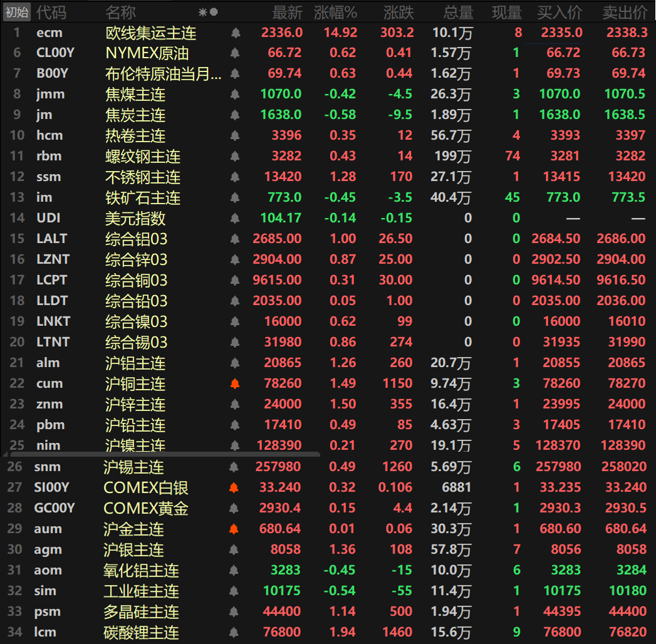The image size is (656, 644).
Task: Click the gray circle icon in header
Action: click(x=214, y=12)
